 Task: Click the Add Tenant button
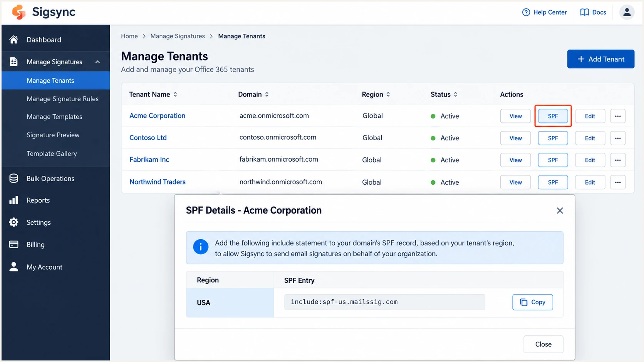point(600,59)
